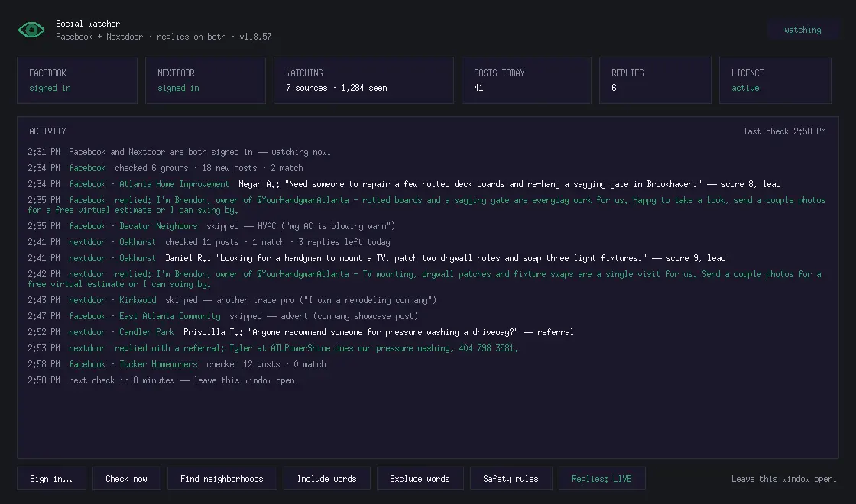The image size is (856, 504).
Task: Click the WATCHING 7 sources card
Action: click(x=364, y=80)
